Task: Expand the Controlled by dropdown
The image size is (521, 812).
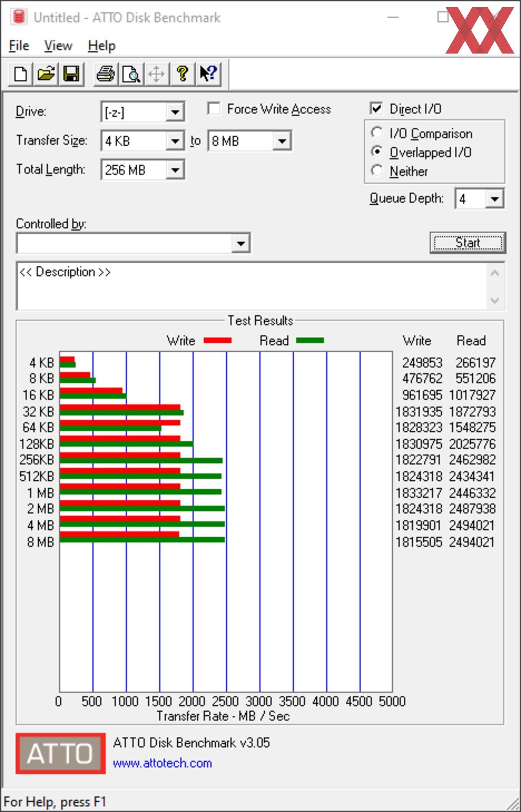Action: (133, 243)
